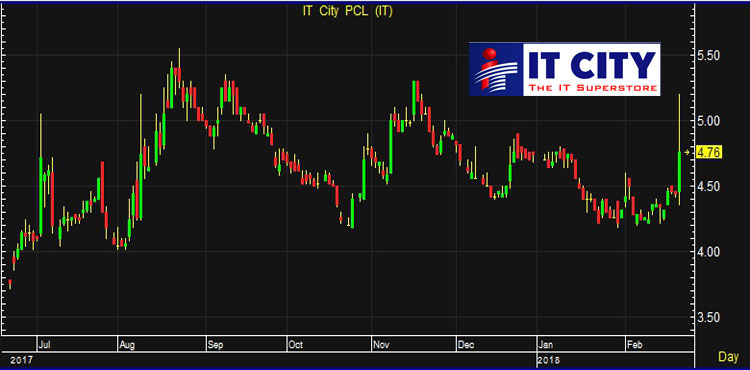The width and height of the screenshot is (750, 370).
Task: Click the IT City PCL (IT) chart title
Action: click(x=347, y=12)
